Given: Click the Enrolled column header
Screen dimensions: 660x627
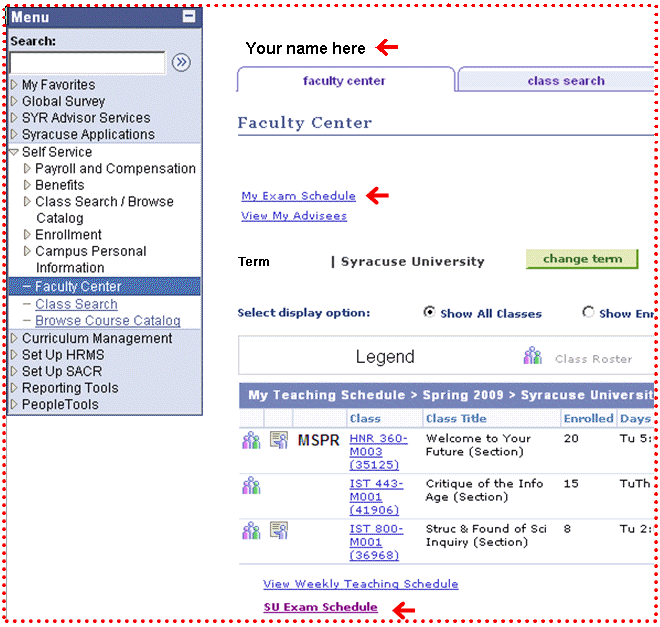Looking at the screenshot, I should (x=588, y=418).
